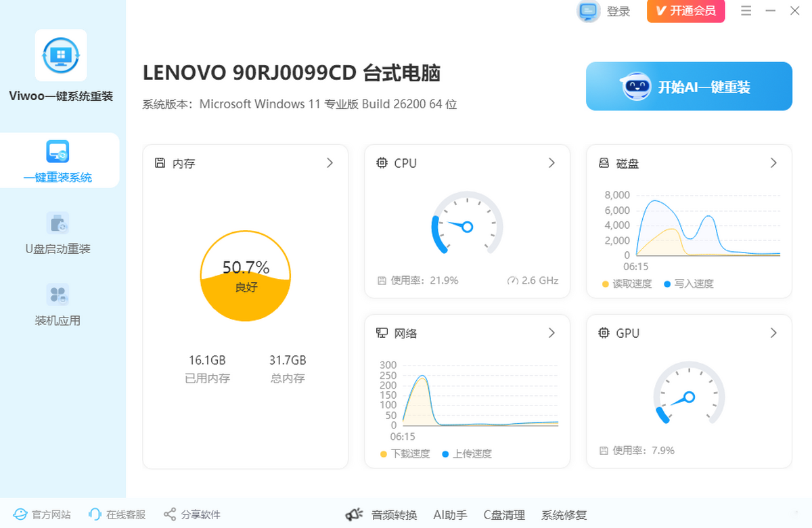Switch to 装机应用 tab label

58,321
